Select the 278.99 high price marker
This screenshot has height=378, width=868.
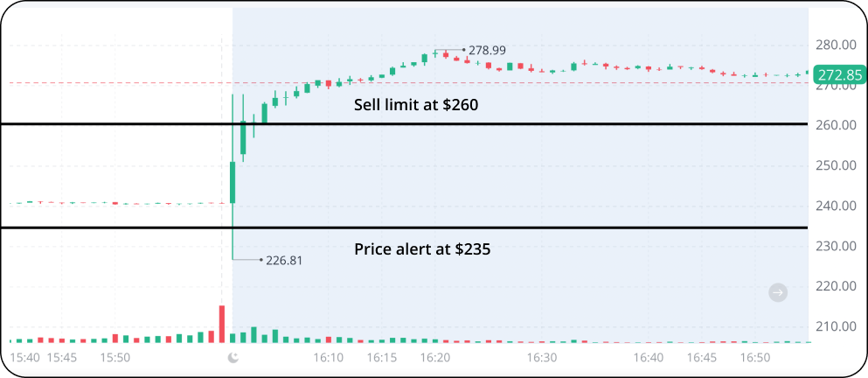486,51
